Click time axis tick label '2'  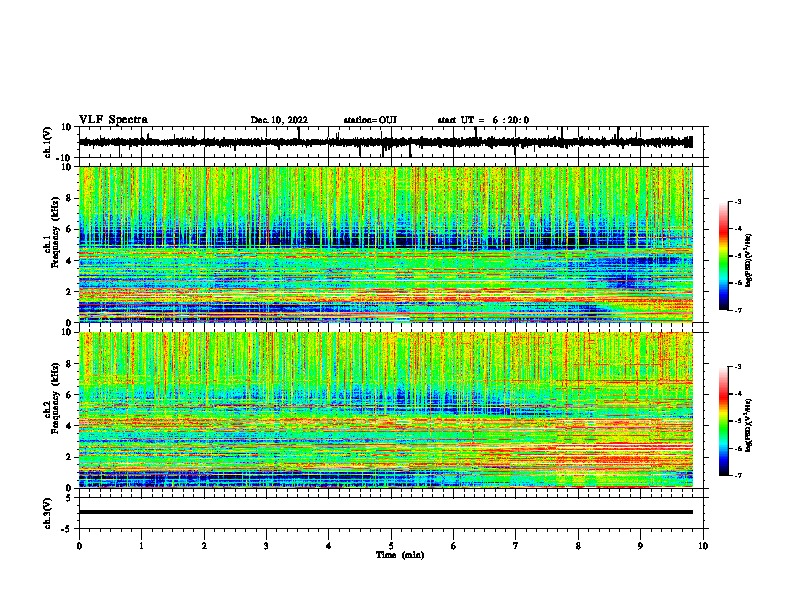click(x=204, y=546)
